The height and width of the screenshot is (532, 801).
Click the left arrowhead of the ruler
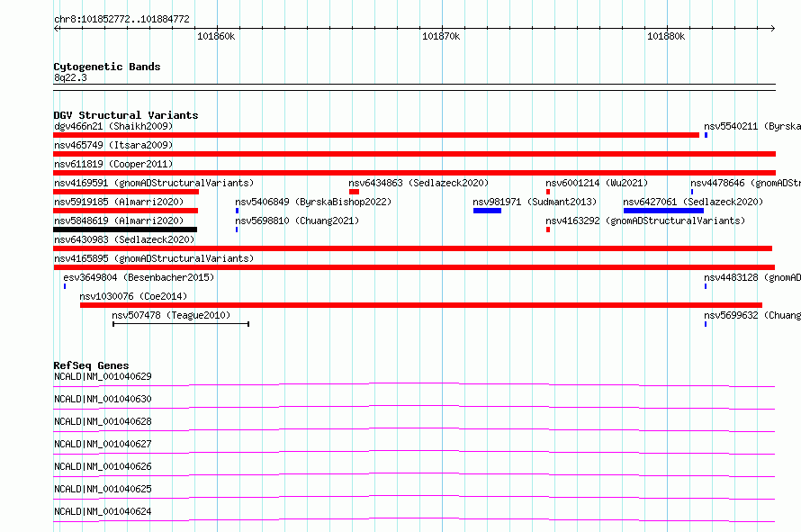56,29
